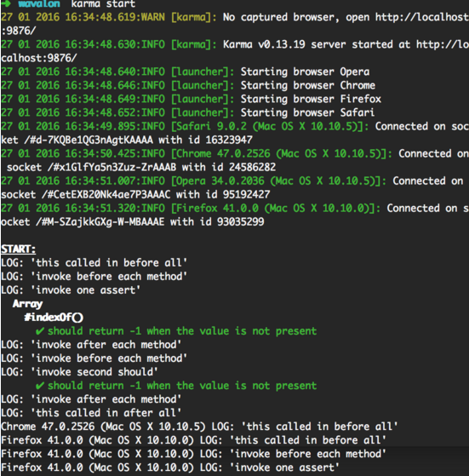Click the Karma server started http link
The image size is (469, 476).
[443, 44]
